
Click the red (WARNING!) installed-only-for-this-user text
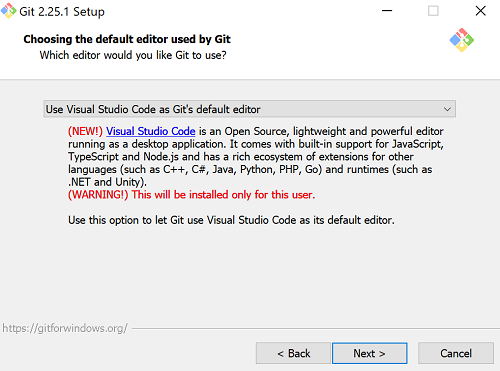192,195
